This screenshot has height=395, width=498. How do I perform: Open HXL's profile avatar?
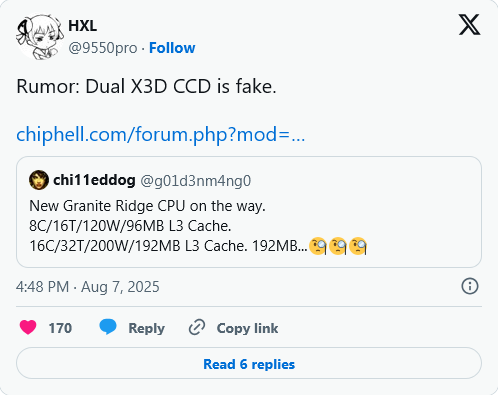pos(40,36)
